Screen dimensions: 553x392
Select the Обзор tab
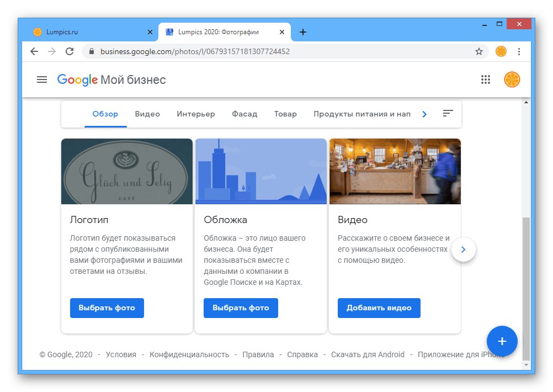point(105,114)
